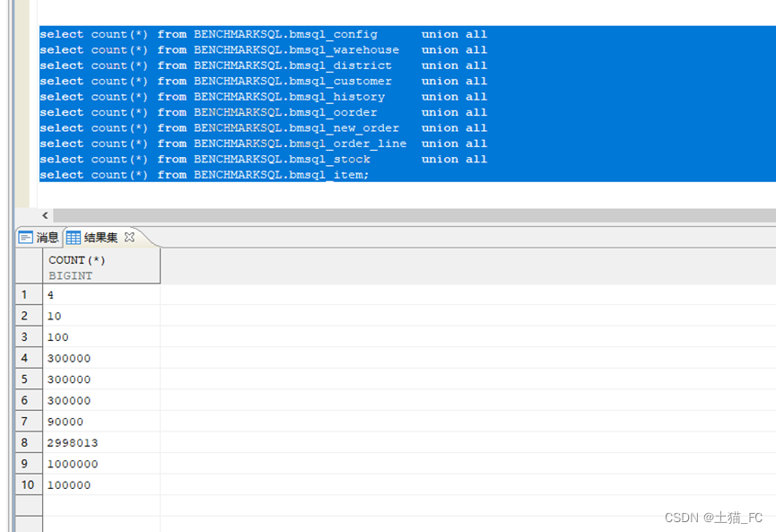Screen dimensions: 776x532
Task: Collapse the editor panel with left arrow
Action: point(44,215)
